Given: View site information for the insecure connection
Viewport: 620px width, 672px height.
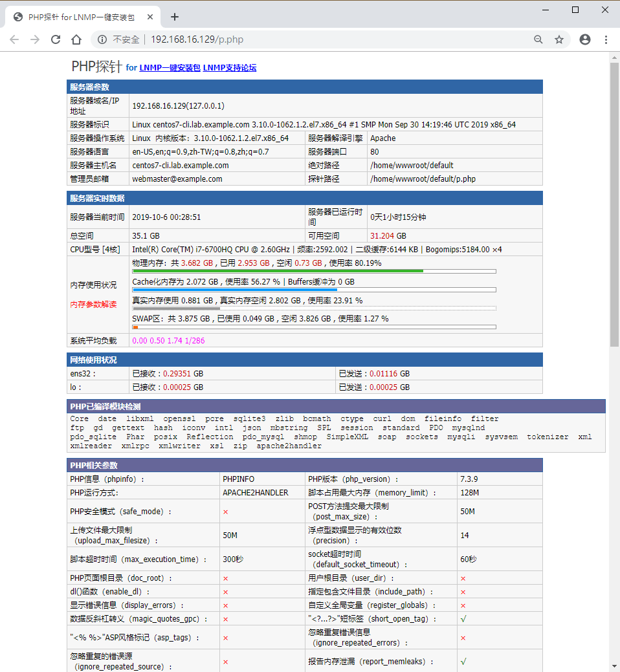Looking at the screenshot, I should [102, 39].
